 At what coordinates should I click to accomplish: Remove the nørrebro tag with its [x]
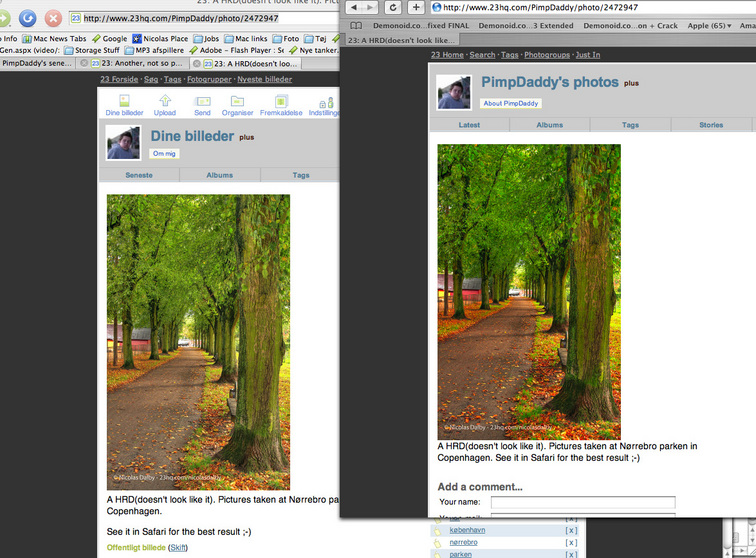tap(571, 543)
